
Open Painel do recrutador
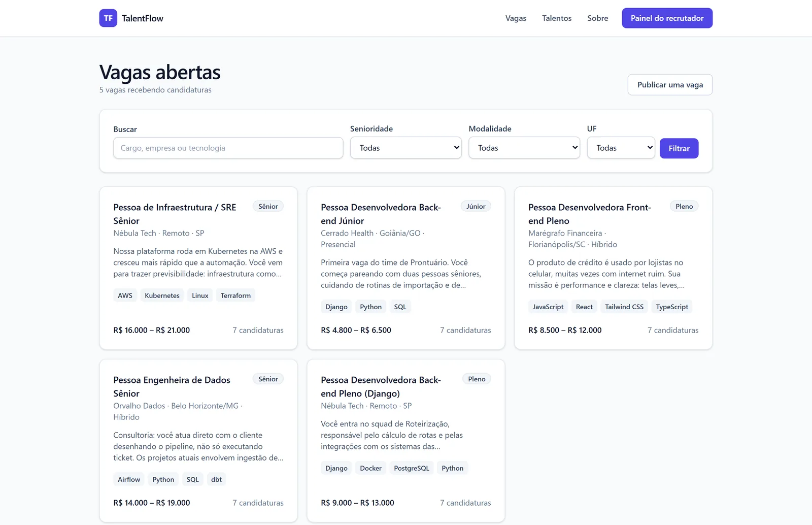[x=667, y=18]
